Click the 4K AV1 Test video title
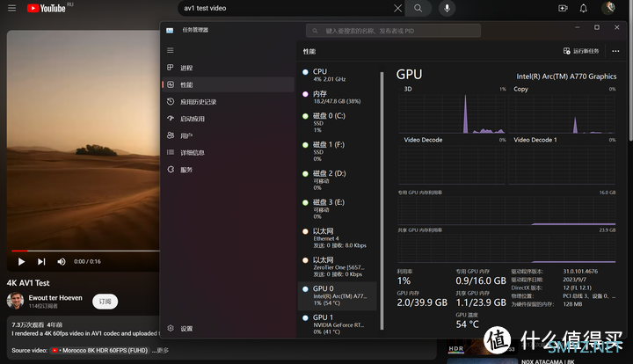Screen dimensions: 633x364 28,283
